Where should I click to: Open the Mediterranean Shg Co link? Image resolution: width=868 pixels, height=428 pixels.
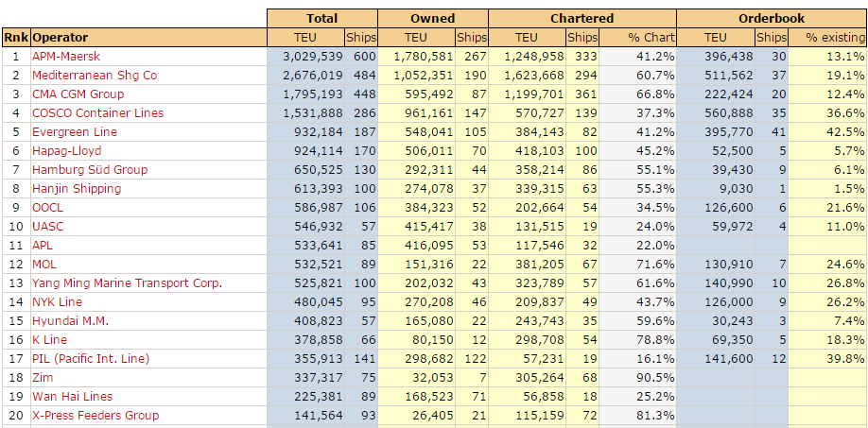95,76
